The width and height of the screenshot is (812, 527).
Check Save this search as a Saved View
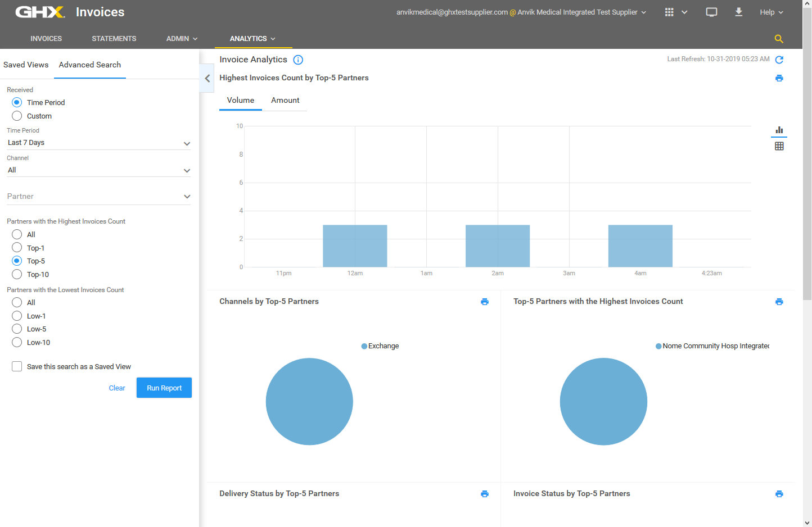17,366
